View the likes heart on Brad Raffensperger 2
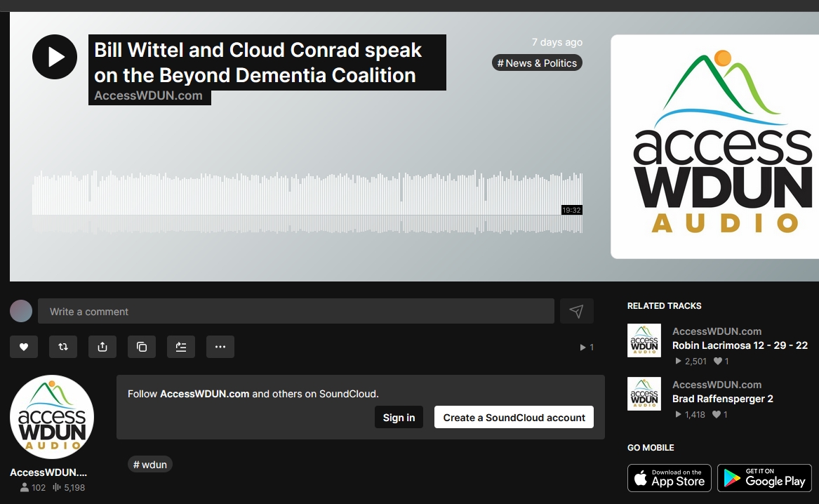This screenshot has height=504, width=819. point(720,414)
